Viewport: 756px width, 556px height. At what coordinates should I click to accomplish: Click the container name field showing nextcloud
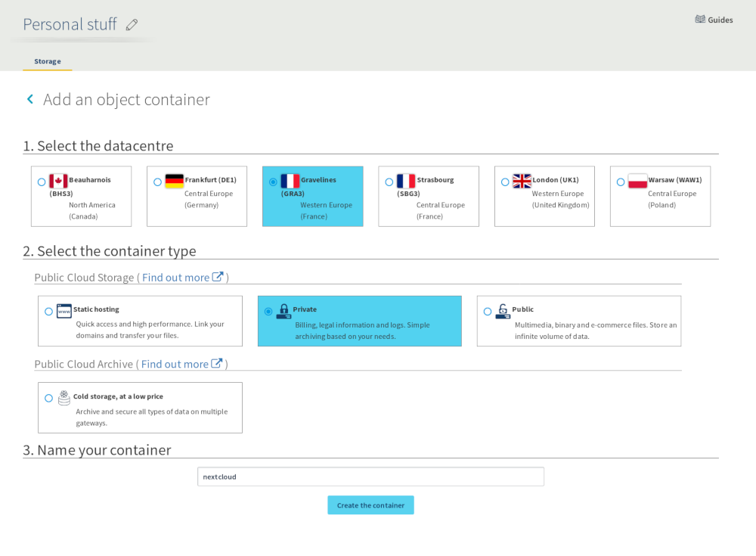click(370, 477)
